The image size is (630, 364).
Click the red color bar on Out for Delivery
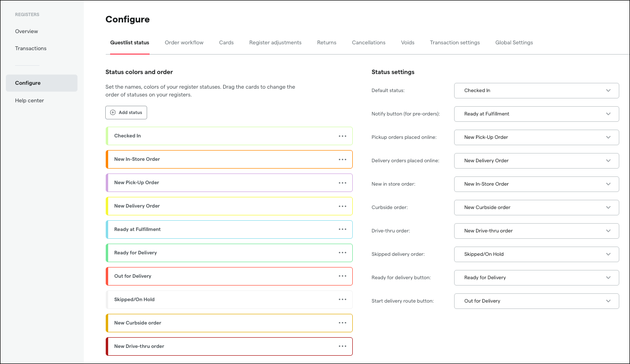coord(107,276)
